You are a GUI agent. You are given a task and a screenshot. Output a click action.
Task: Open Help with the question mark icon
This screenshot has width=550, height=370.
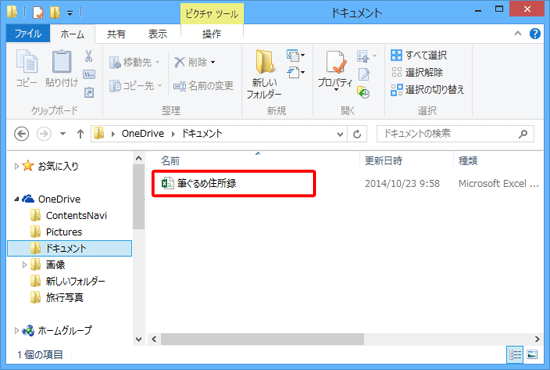(x=535, y=34)
